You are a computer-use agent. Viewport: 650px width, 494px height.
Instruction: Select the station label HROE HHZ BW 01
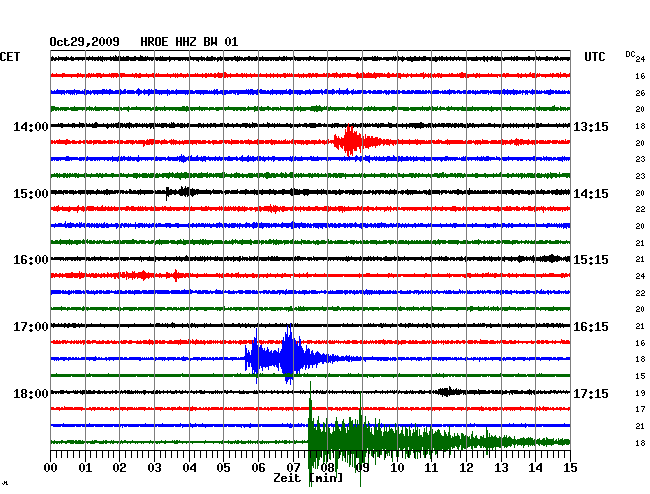coord(189,42)
